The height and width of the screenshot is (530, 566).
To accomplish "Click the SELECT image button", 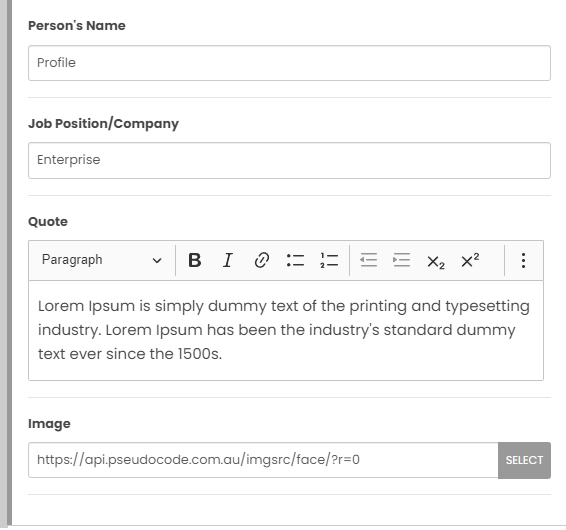I will tap(524, 460).
